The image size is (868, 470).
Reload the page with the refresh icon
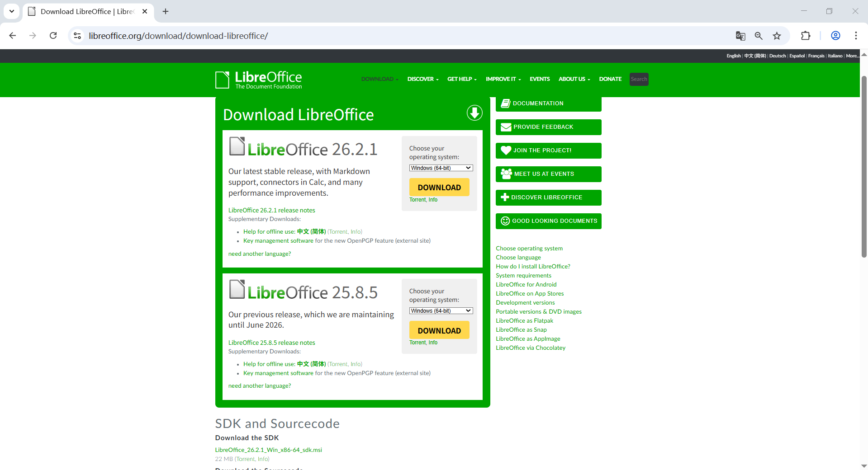53,36
